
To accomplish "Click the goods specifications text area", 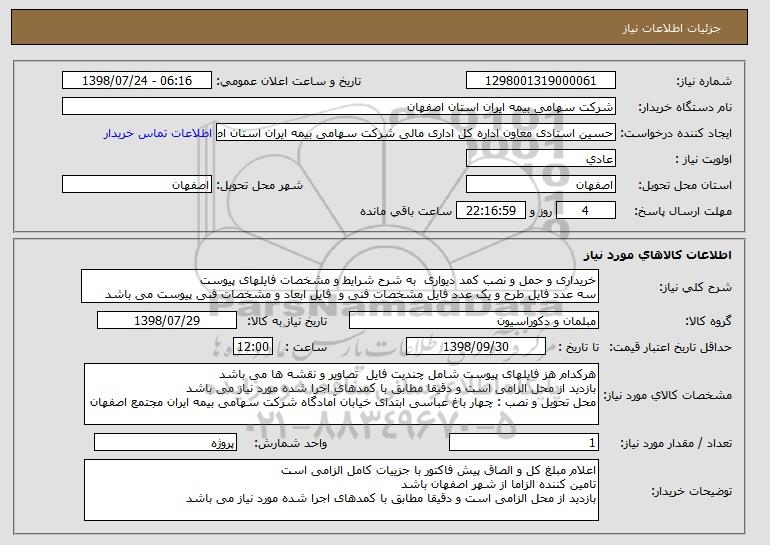I will coord(341,394).
